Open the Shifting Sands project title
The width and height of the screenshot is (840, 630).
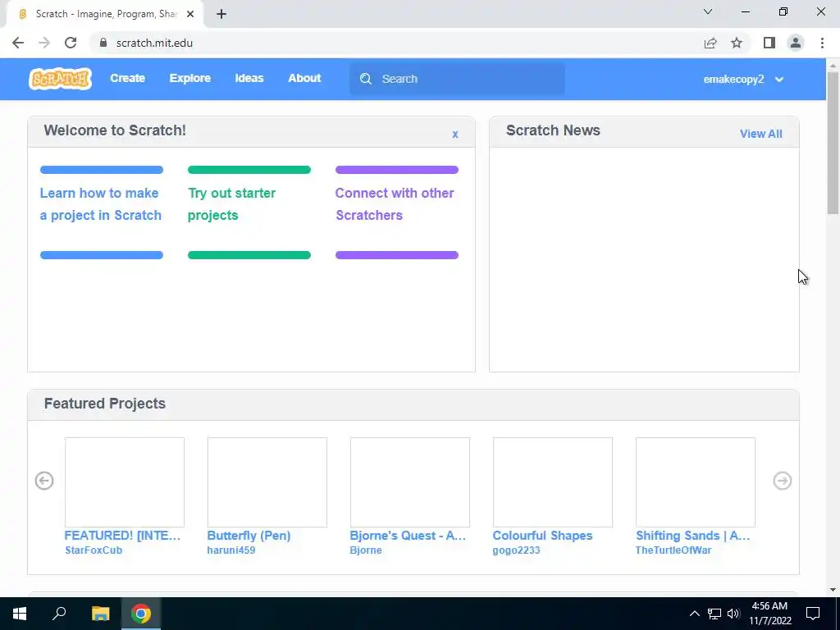pyautogui.click(x=692, y=535)
